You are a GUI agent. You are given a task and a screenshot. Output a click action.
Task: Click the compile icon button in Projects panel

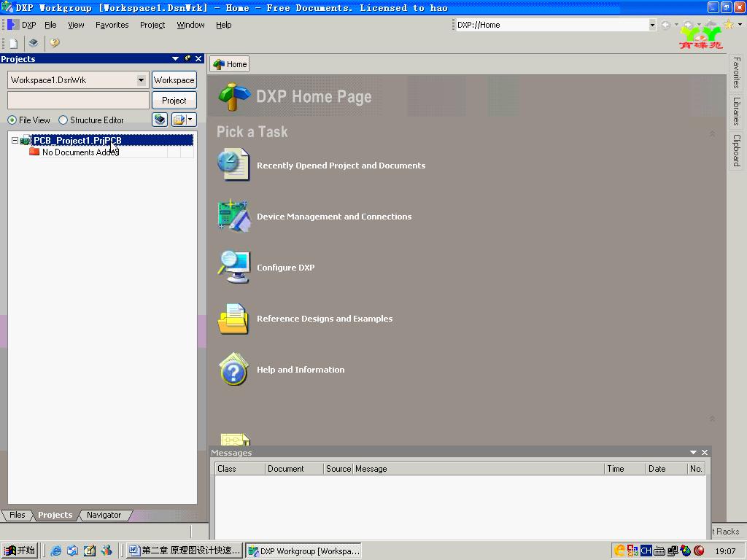point(160,120)
